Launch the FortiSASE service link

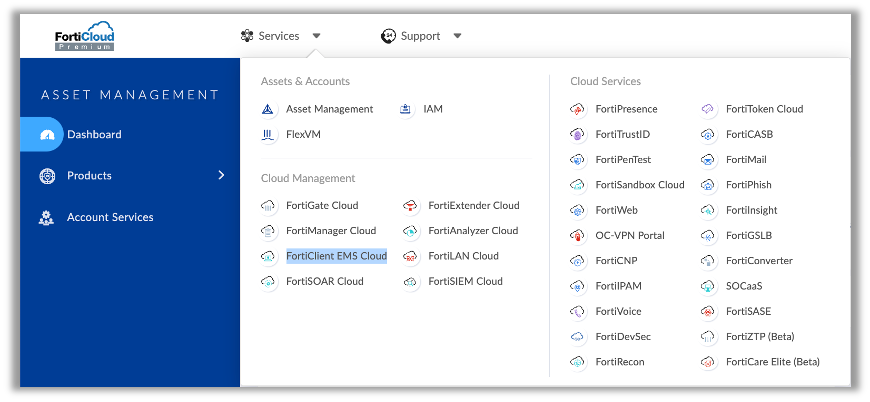(x=748, y=312)
